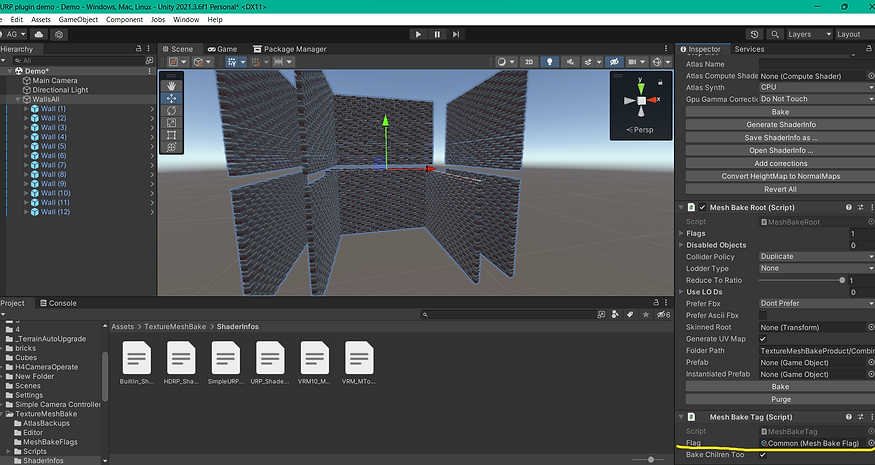Click the Play button
The height and width of the screenshot is (465, 875).
(x=418, y=34)
